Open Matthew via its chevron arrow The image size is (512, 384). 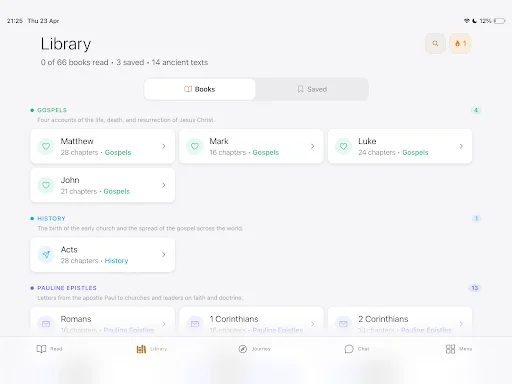point(164,146)
